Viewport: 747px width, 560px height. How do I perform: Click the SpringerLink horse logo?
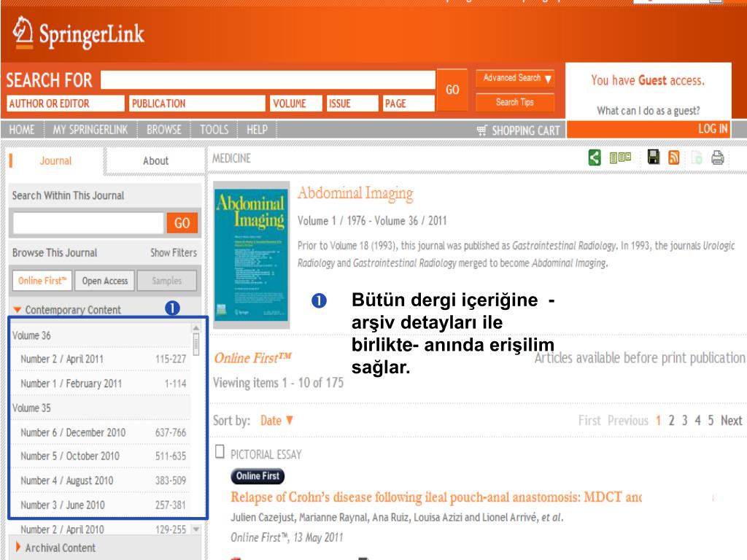click(x=23, y=32)
